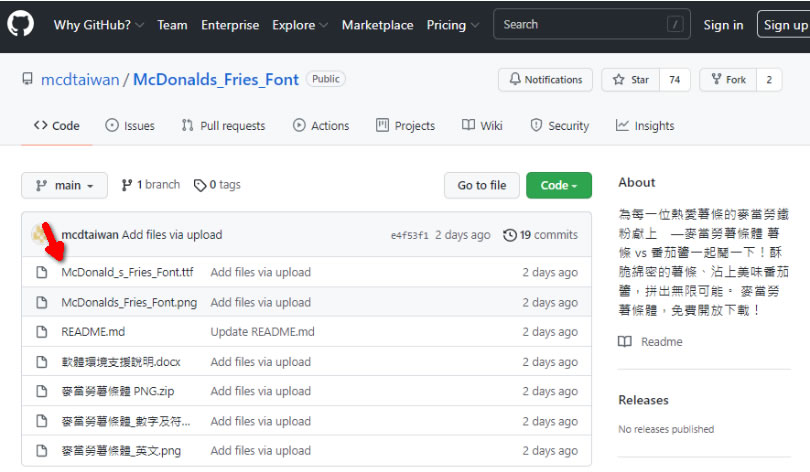Click the Sign up button
This screenshot has width=810, height=472.
tap(785, 24)
